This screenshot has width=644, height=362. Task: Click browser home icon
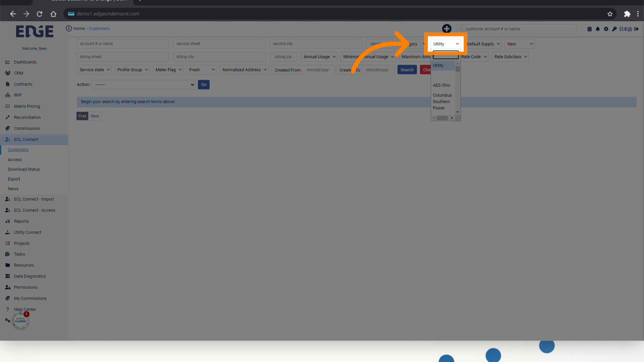click(53, 14)
